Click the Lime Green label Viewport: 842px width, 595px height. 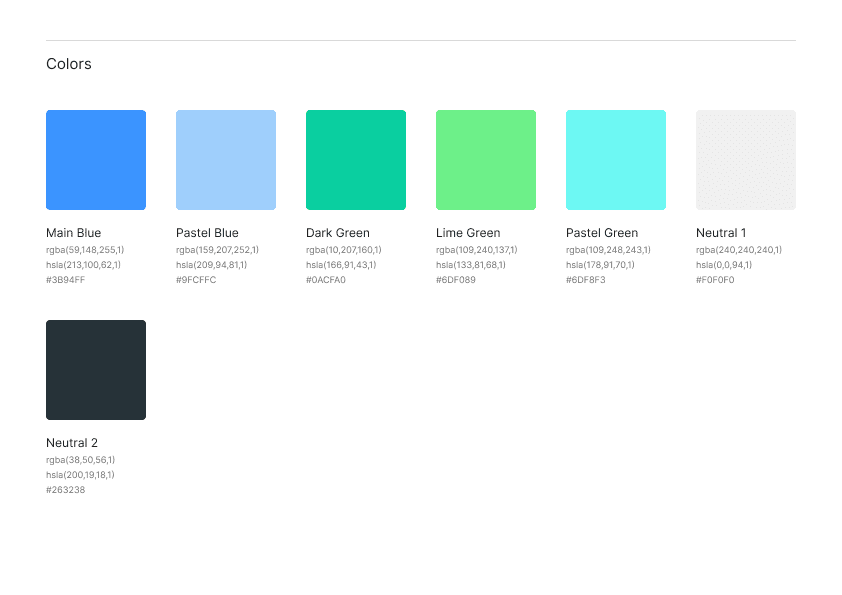468,233
